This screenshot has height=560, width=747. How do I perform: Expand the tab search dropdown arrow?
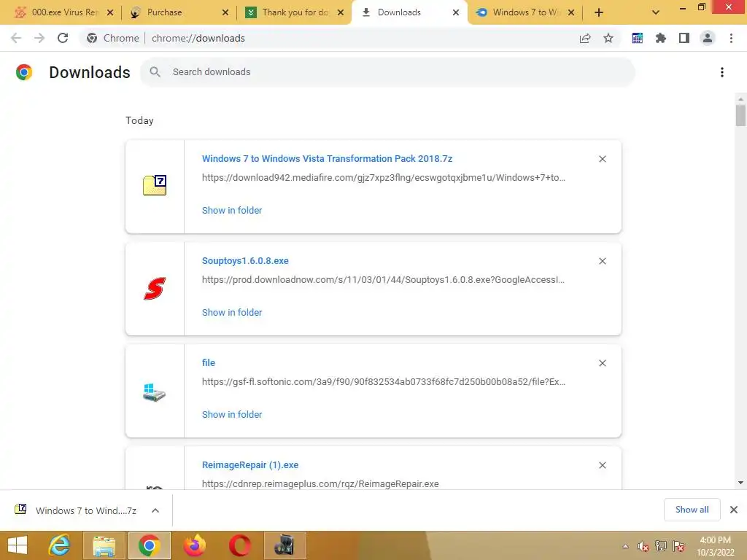[656, 13]
